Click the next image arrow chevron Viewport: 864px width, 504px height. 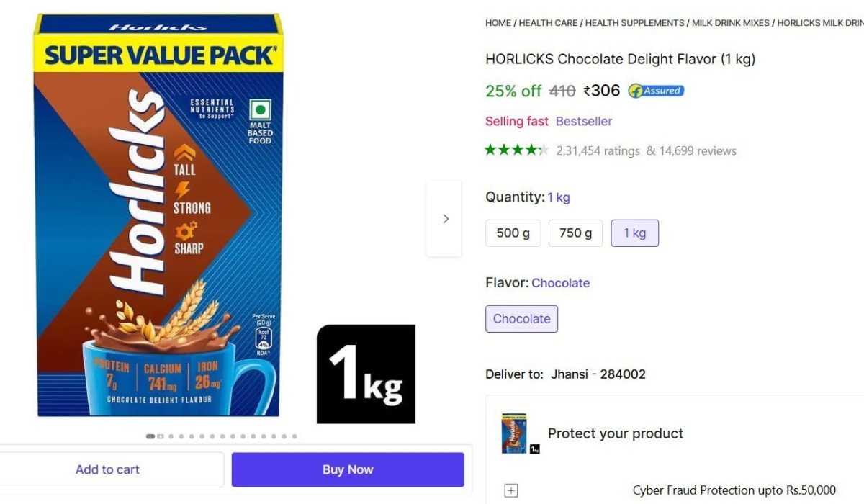tap(445, 219)
